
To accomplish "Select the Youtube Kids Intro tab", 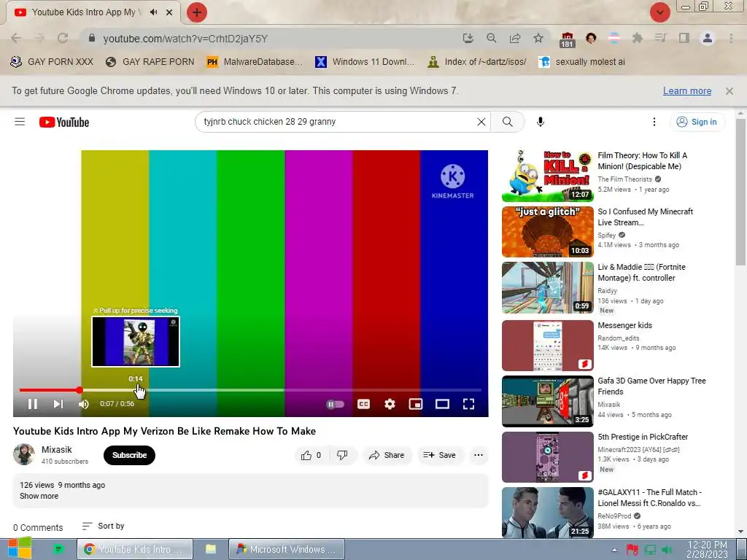I will [x=93, y=12].
